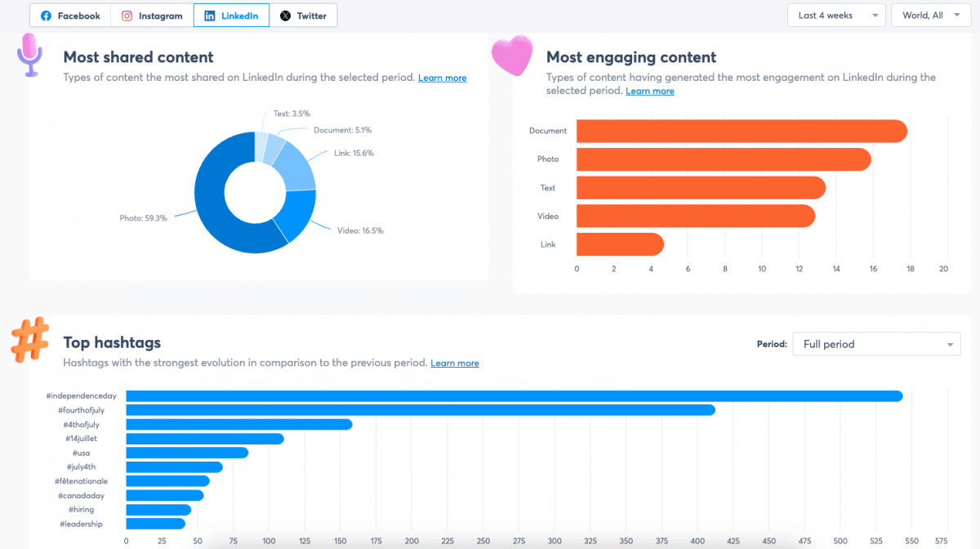Open the World, All location dropdown

(x=930, y=15)
